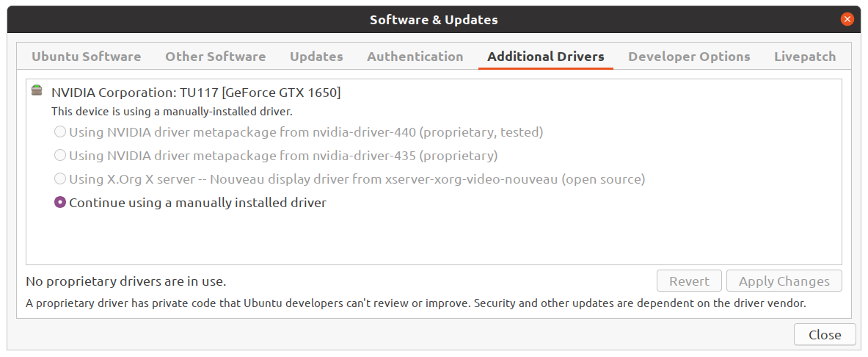Select the Additional Drivers tab

click(546, 57)
